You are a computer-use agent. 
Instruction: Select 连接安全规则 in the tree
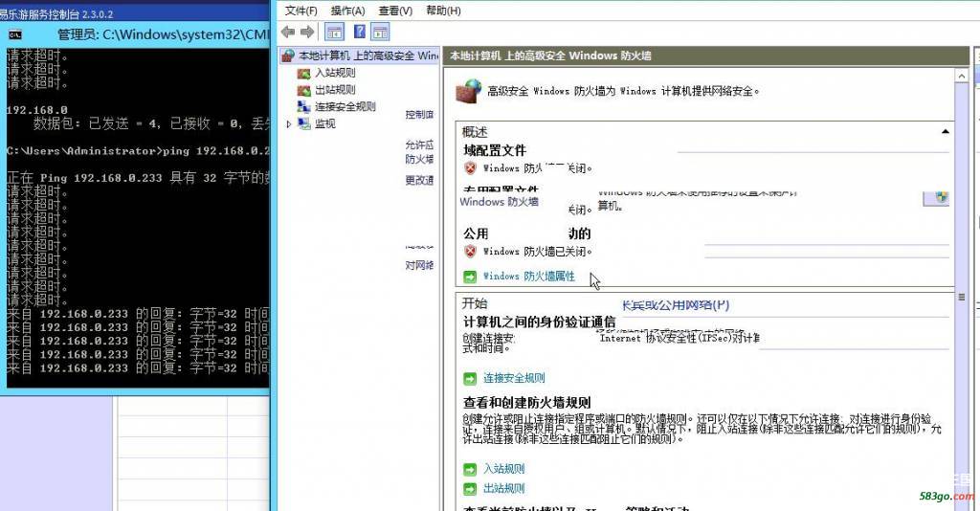(x=345, y=107)
